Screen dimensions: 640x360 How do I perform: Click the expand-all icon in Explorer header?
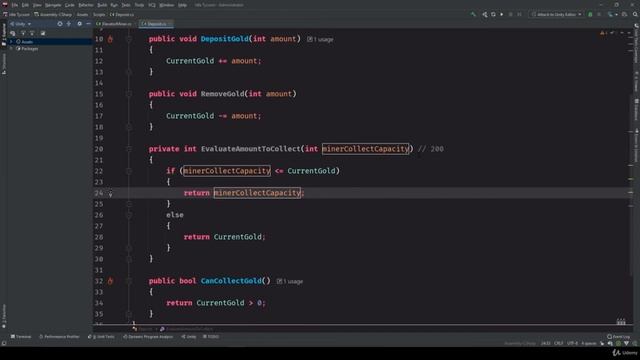pyautogui.click(x=69, y=24)
